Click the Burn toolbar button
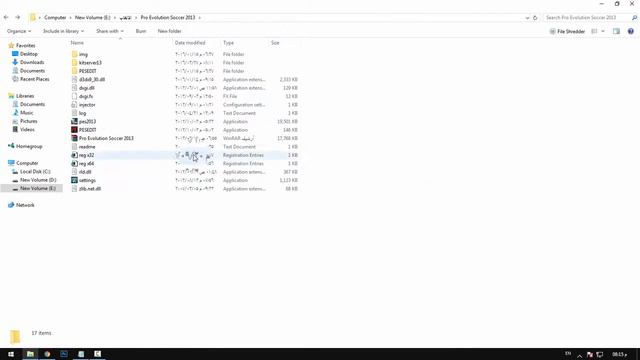This screenshot has width=640, height=360. coord(141,31)
